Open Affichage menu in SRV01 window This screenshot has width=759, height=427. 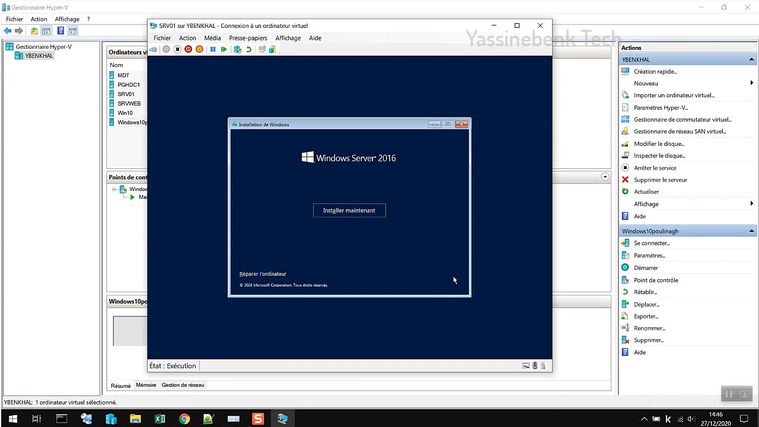point(288,38)
